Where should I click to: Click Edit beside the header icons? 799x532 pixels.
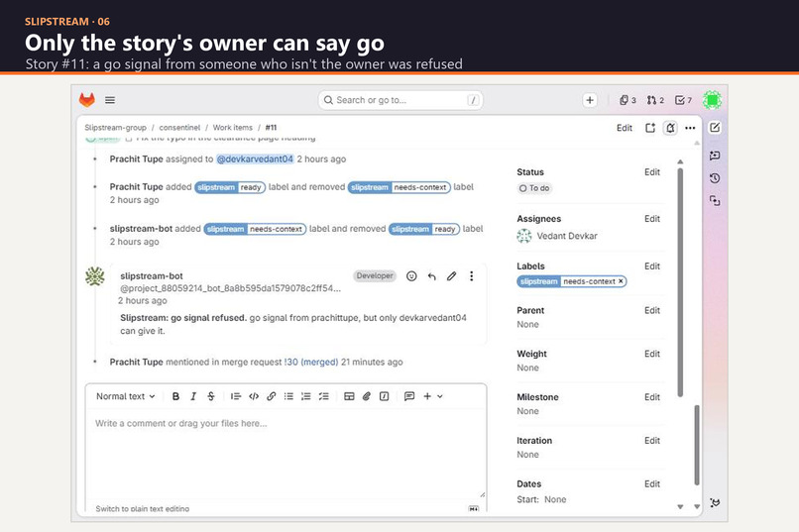(x=625, y=128)
